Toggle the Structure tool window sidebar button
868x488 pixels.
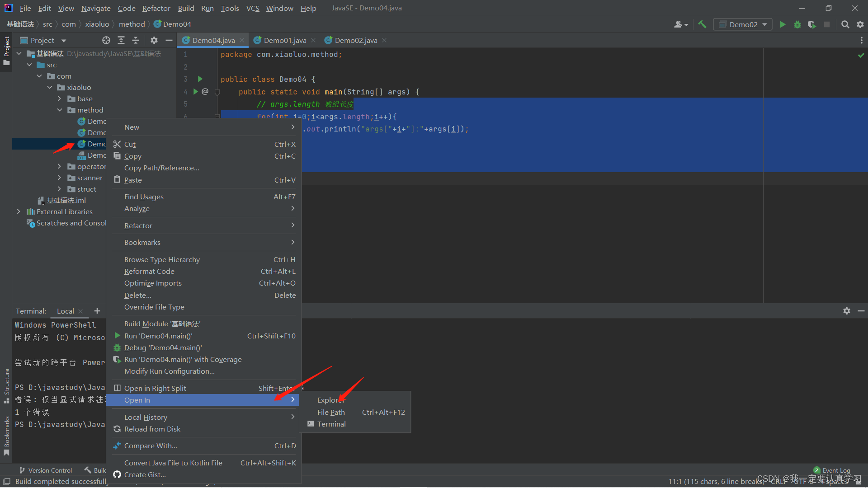[6, 385]
